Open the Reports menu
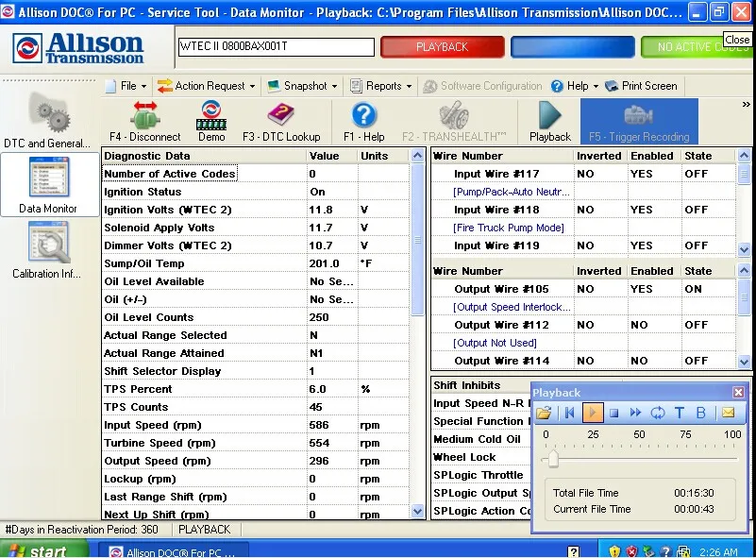Image resolution: width=756 pixels, height=558 pixels. pos(381,86)
